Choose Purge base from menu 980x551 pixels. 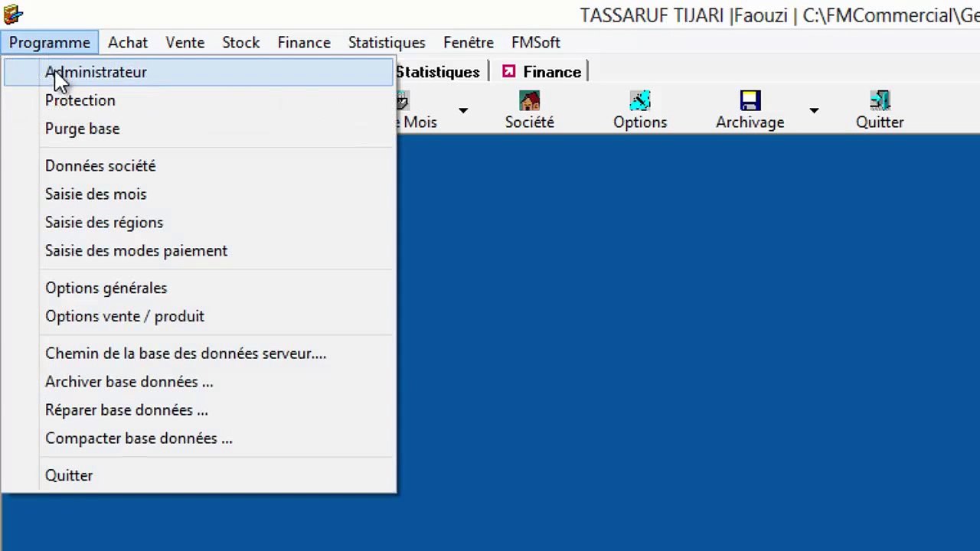click(x=198, y=129)
